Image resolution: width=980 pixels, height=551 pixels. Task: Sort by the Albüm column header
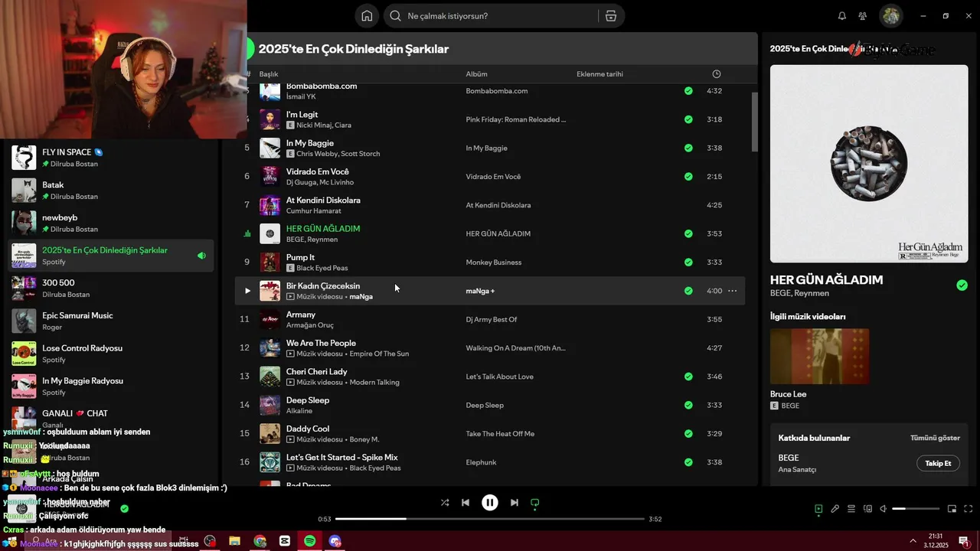click(x=476, y=74)
